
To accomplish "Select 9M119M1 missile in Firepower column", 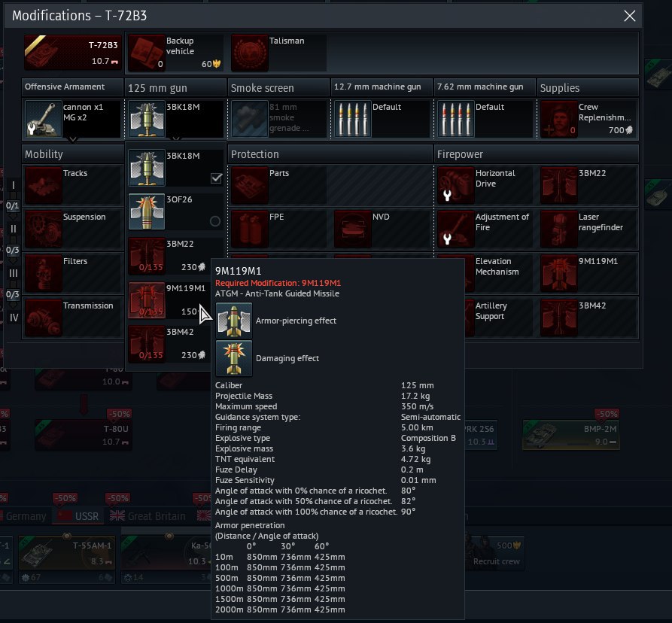I will pyautogui.click(x=588, y=273).
